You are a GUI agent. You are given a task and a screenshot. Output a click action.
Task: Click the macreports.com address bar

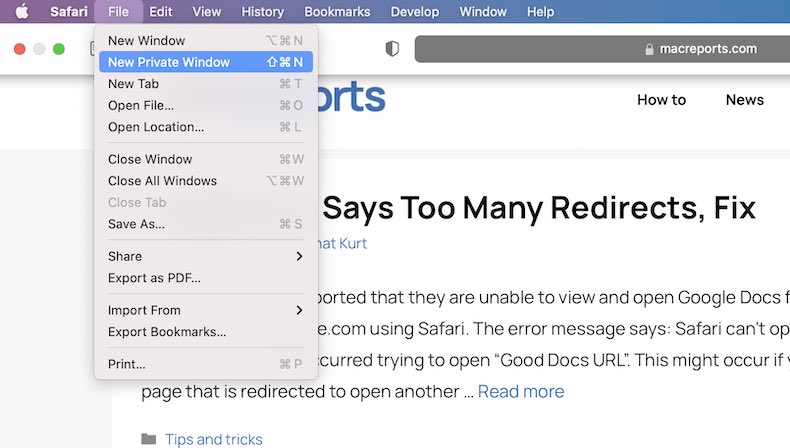(x=602, y=49)
